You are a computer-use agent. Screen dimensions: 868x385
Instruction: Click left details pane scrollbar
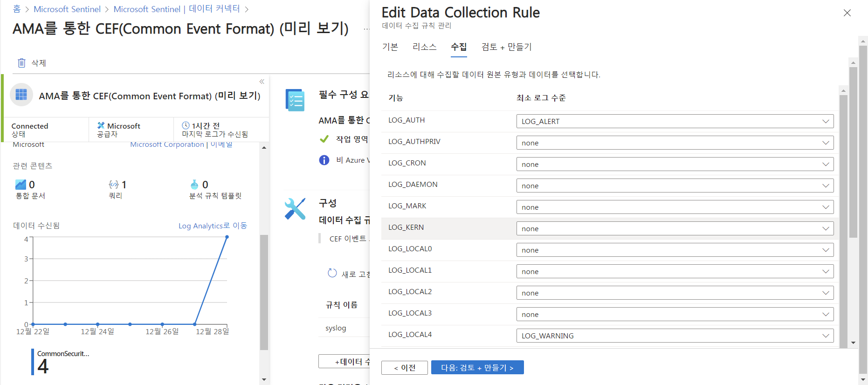click(x=264, y=292)
